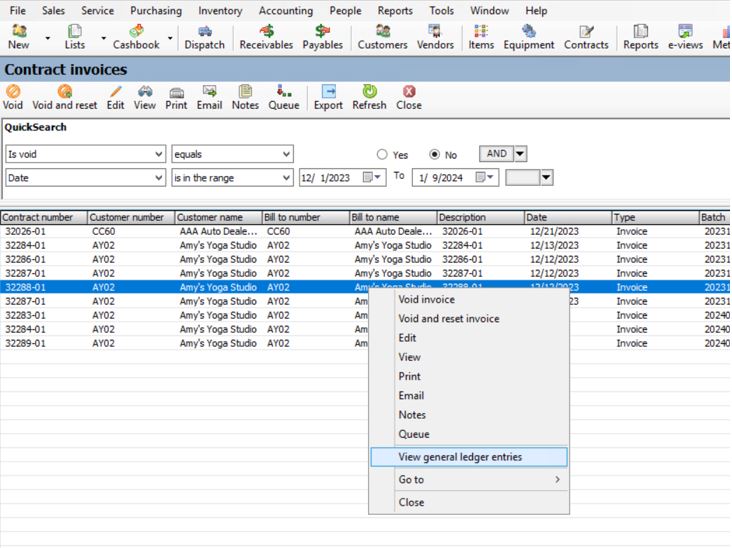The image size is (732, 548).
Task: Open the start date calendar picker
Action: 373,177
